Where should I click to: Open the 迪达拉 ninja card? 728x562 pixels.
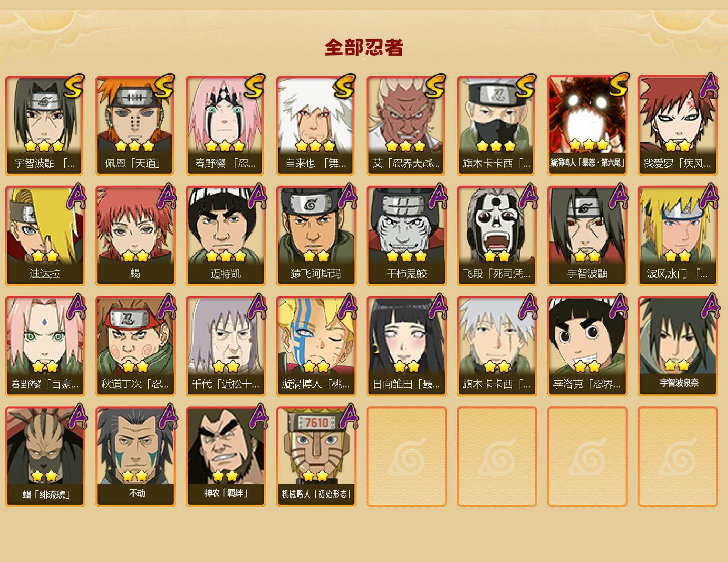point(45,236)
